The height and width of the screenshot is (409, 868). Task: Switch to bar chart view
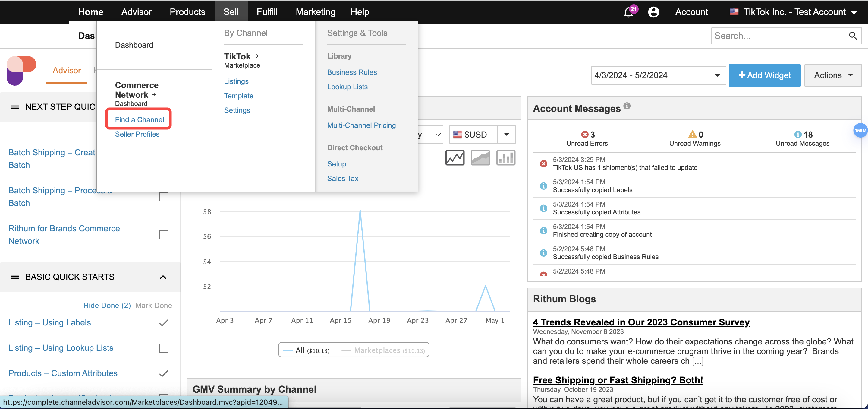point(505,157)
